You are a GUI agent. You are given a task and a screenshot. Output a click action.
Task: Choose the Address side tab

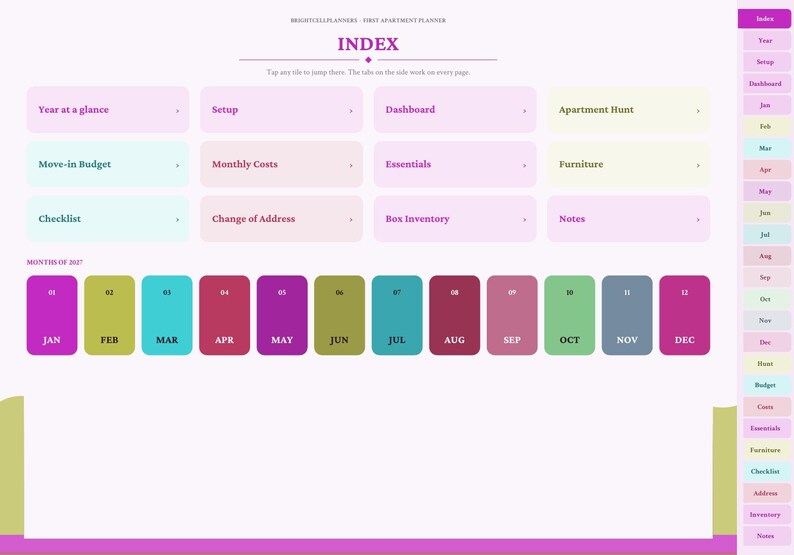(x=767, y=493)
